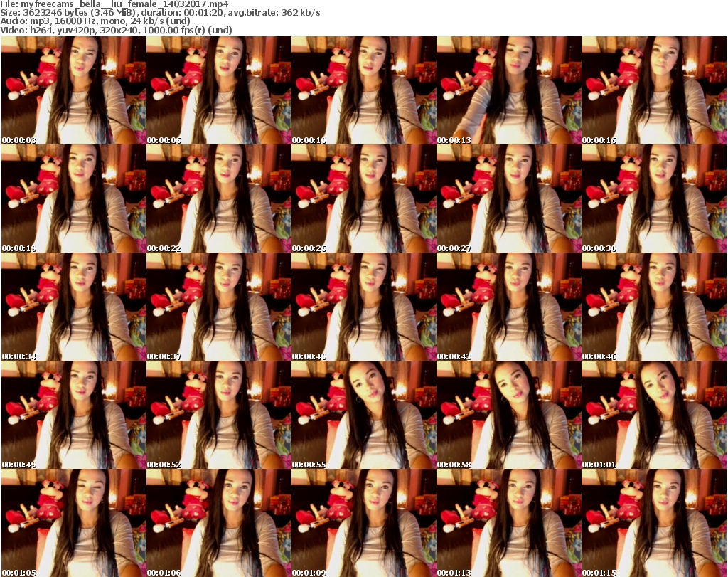Select the thumbnail at timestamp 00:00:13
The image size is (728, 577).
click(509, 90)
